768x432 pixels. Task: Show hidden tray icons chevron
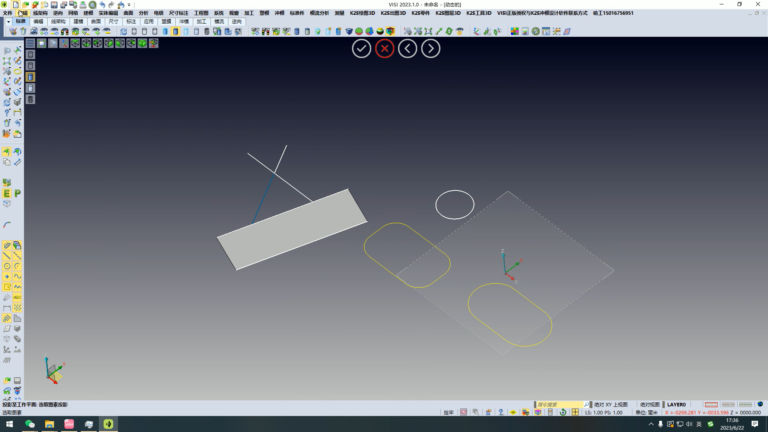tap(651, 424)
